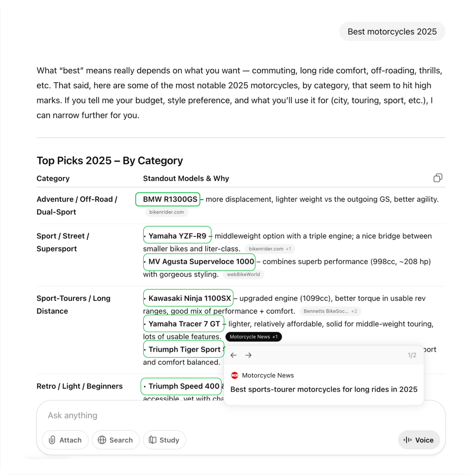476x475 pixels.
Task: Click the copy table icon
Action: (x=438, y=178)
